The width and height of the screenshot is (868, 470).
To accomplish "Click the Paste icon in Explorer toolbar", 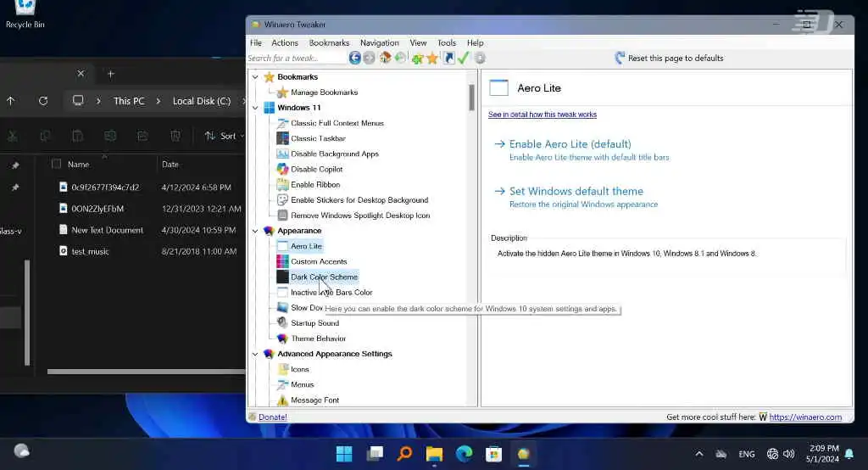I will tap(77, 136).
